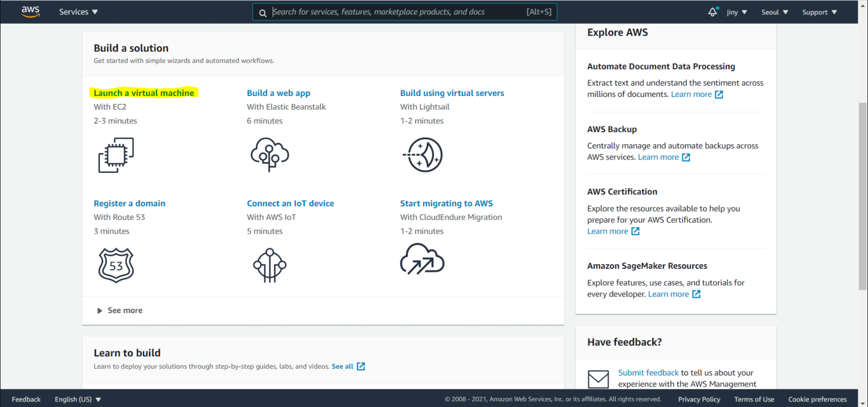This screenshot has width=868, height=407.
Task: Click the Route 53 shield icon
Action: 116,265
